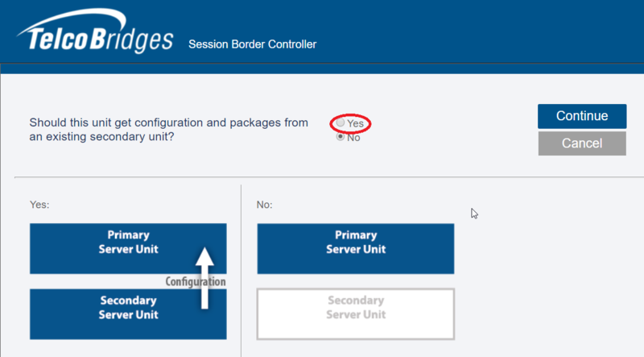The height and width of the screenshot is (357, 644).
Task: Click the Yes option text label
Action: [x=355, y=123]
